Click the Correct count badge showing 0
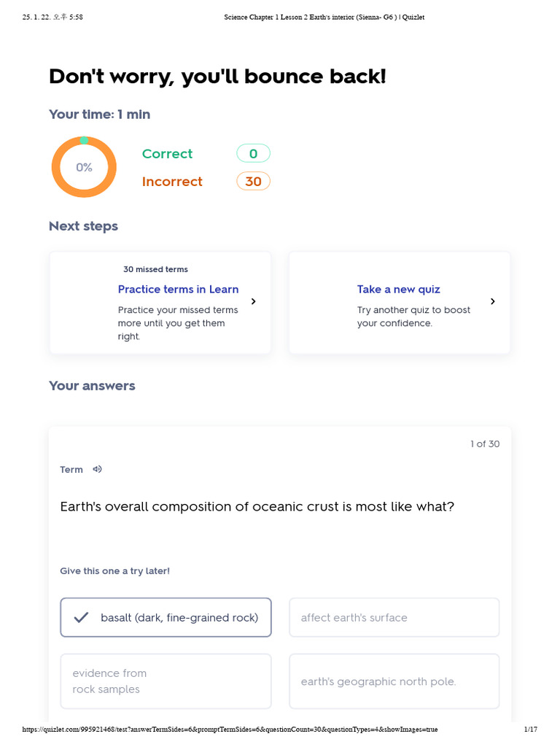This screenshot has height=747, width=560. pos(253,153)
